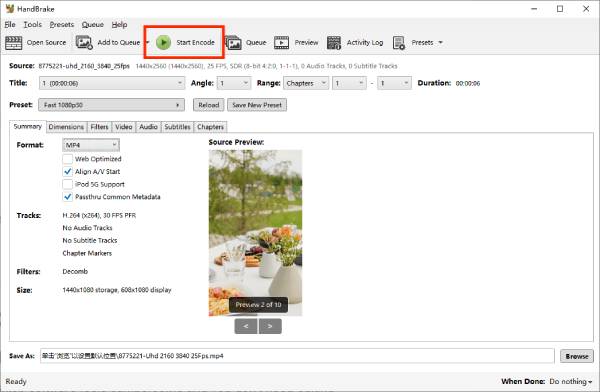Screen dimensions: 600x392
Task: Switch to the Audio tab
Action: pyautogui.click(x=148, y=127)
